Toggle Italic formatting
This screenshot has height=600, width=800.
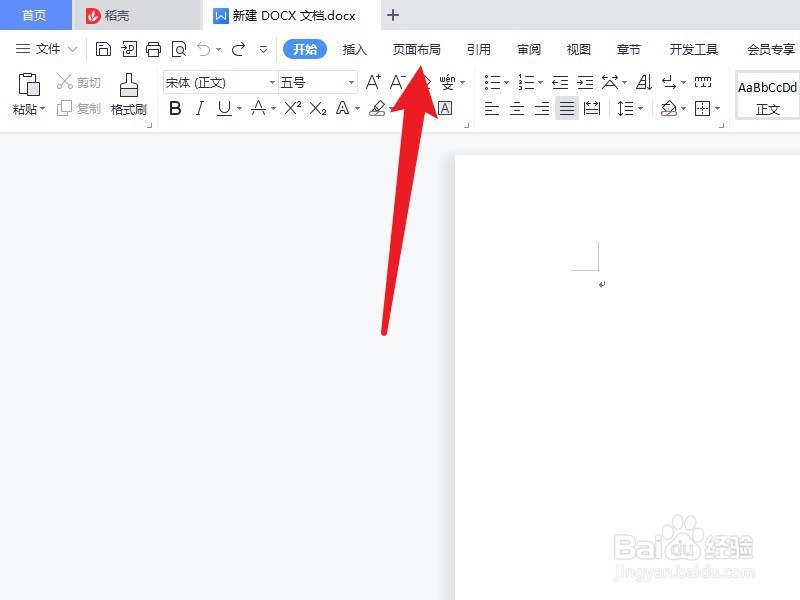tap(200, 108)
